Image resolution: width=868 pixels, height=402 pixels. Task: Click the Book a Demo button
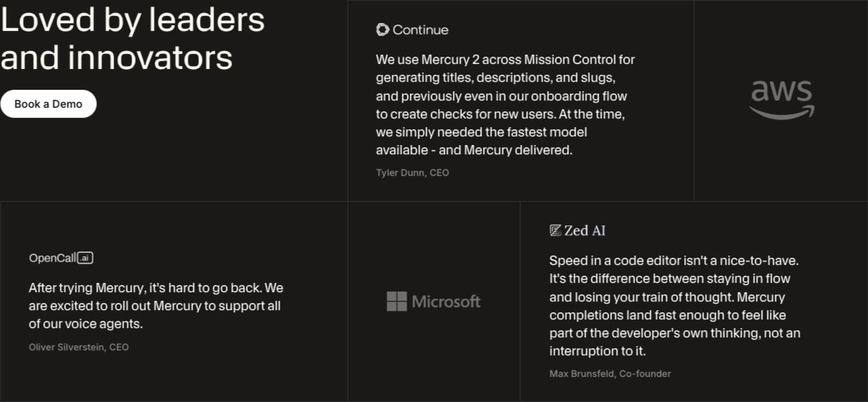[48, 104]
